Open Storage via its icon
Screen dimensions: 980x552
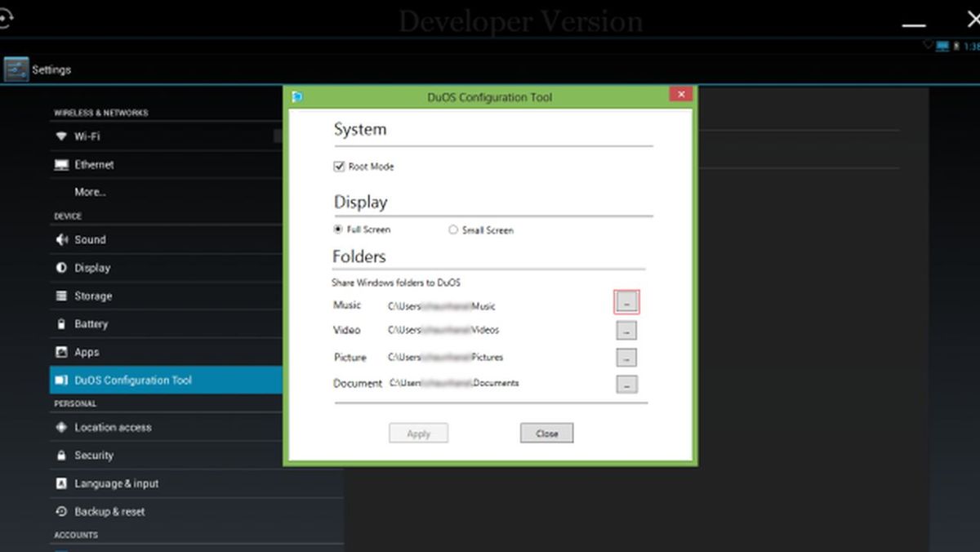(x=60, y=296)
